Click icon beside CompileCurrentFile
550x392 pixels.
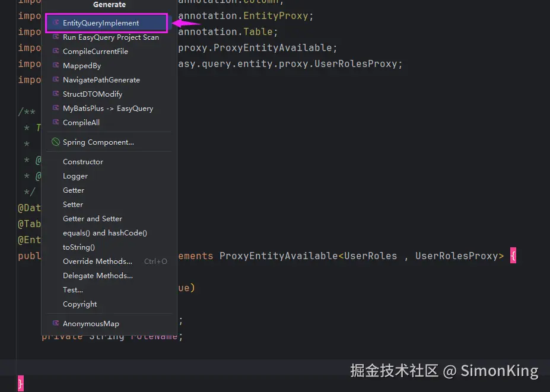(x=55, y=51)
